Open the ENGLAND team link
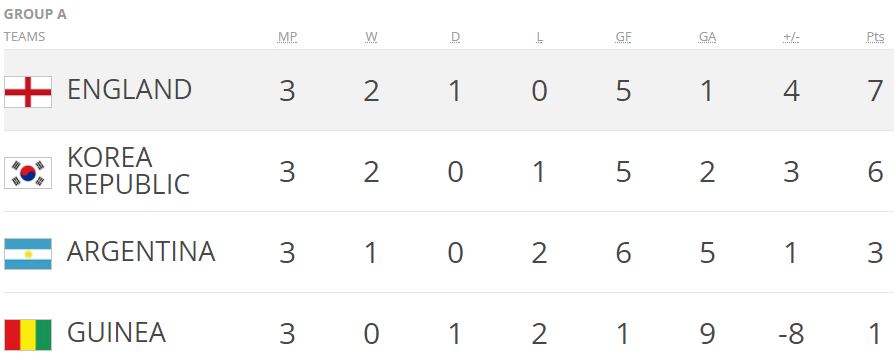The height and width of the screenshot is (362, 894). click(x=129, y=90)
